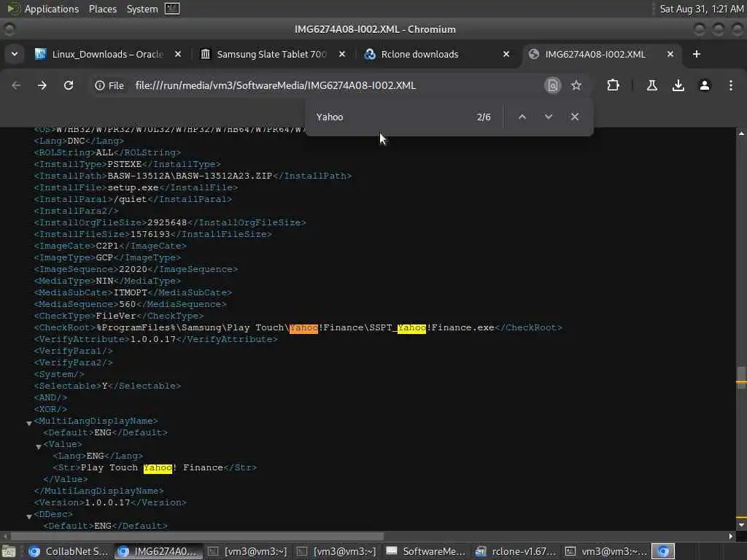
Task: Switch to SoftwareMe... taskbar window
Action: (426, 551)
